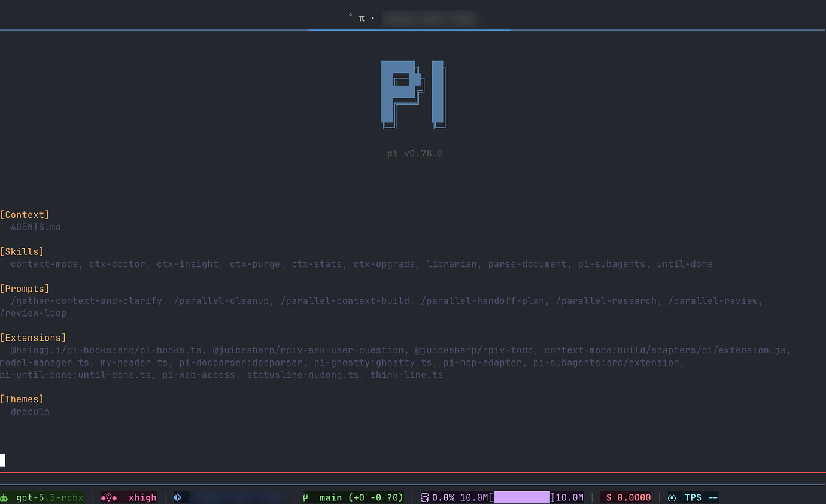Click the /parallel-cleanup prompt
Viewport: 826px width, 504px height.
click(x=221, y=301)
